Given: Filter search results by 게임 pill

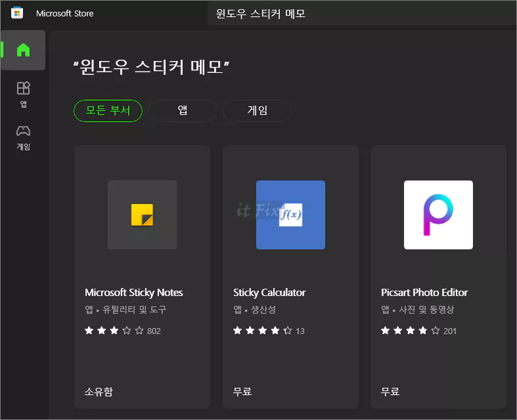Looking at the screenshot, I should coord(257,111).
